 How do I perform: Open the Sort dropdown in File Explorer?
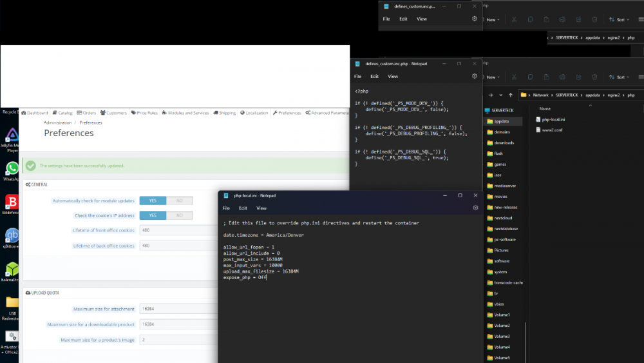621,77
